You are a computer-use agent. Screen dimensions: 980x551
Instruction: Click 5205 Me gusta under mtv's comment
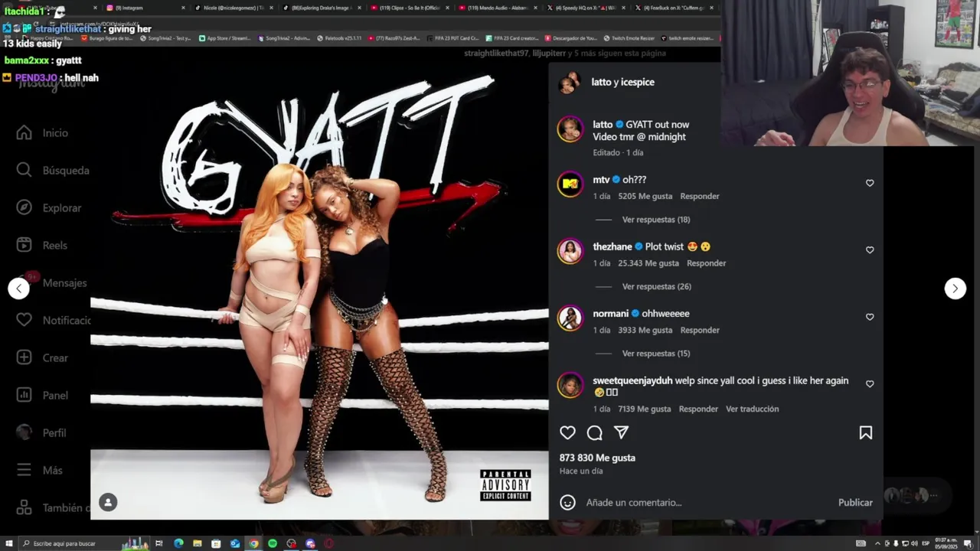pyautogui.click(x=645, y=197)
